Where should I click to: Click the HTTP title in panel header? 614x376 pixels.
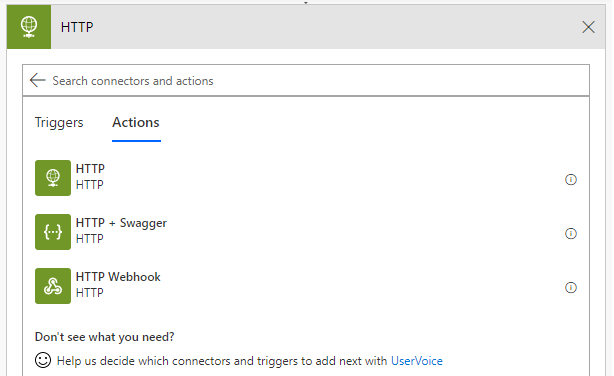[x=77, y=27]
